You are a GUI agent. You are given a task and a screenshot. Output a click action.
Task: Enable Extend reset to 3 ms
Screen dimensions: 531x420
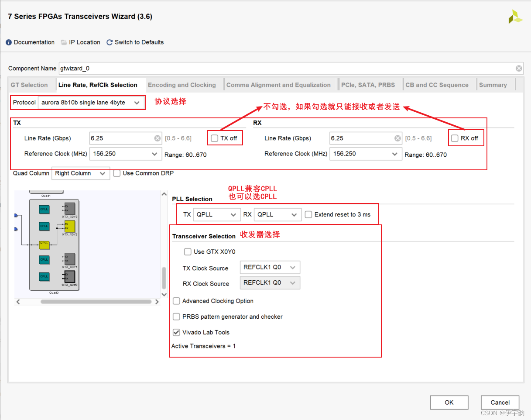pyautogui.click(x=308, y=214)
